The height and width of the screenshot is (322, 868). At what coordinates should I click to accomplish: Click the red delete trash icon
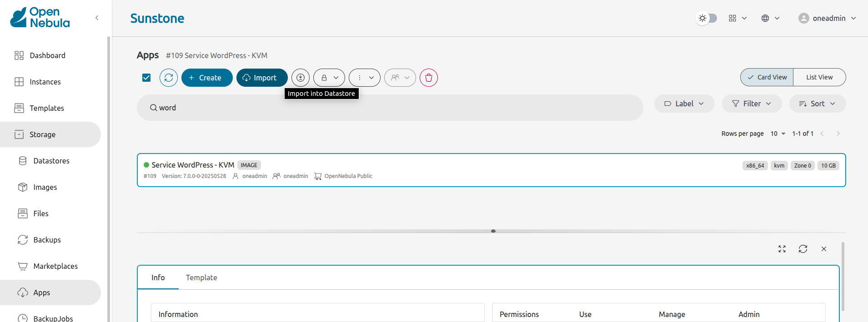point(428,78)
